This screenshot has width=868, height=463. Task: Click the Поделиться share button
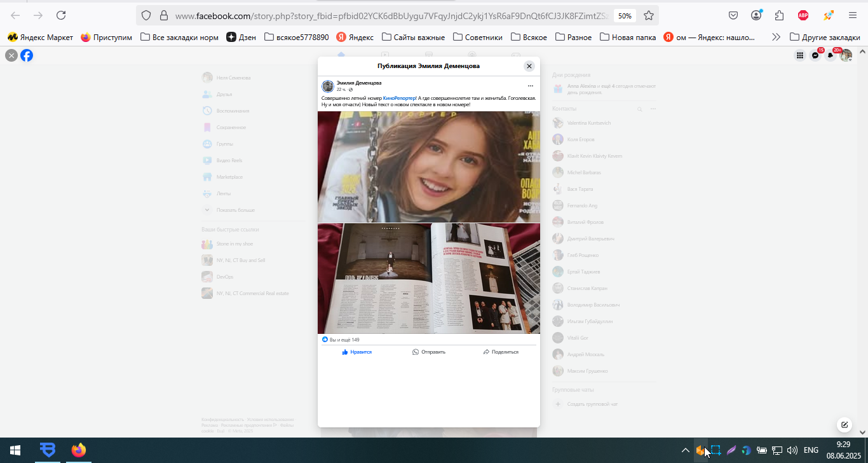point(501,352)
